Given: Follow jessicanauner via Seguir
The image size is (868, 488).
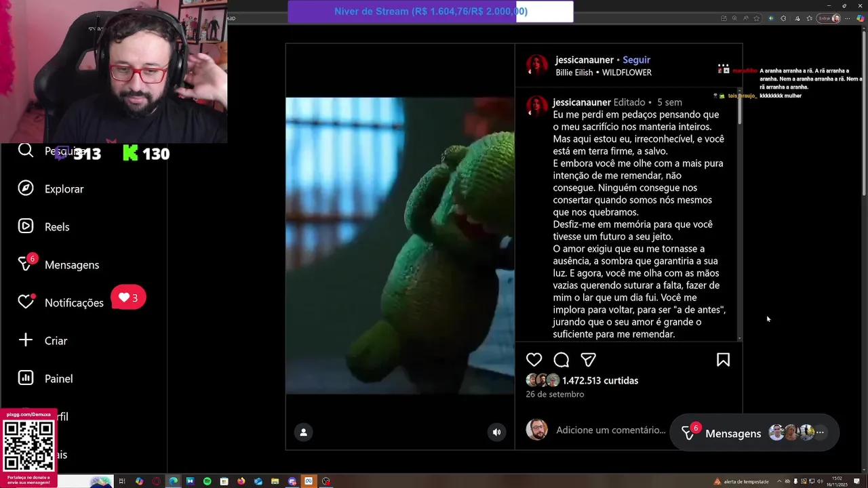Looking at the screenshot, I should 636,60.
